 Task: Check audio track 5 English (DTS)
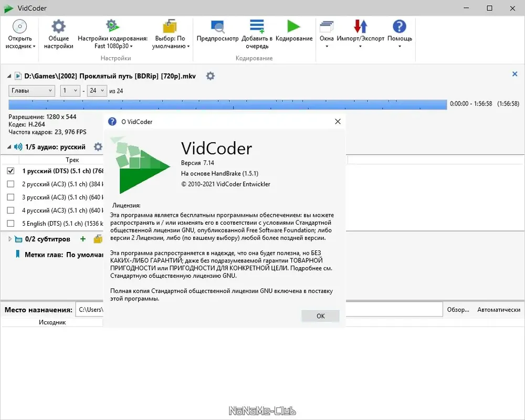10,223
